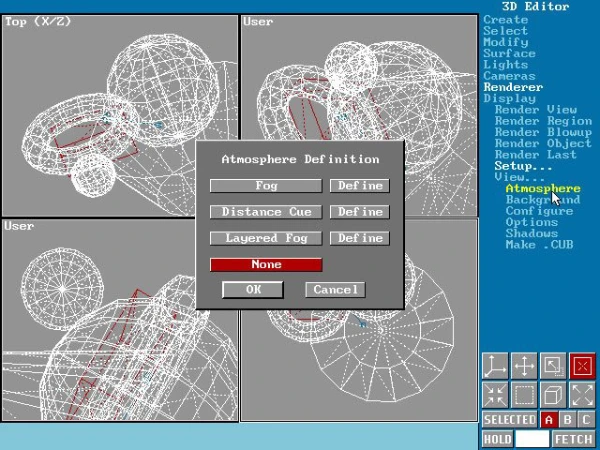Click the Zoom Out outward-arrows icon
The width and height of the screenshot is (600, 450).
tap(582, 395)
